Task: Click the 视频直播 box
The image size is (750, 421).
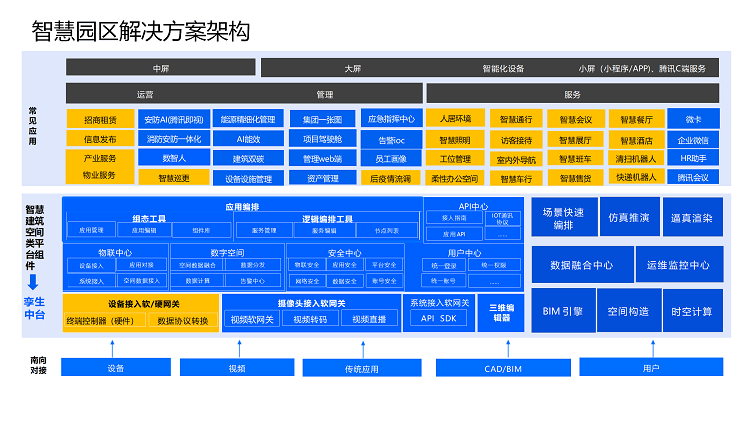Action: click(369, 319)
